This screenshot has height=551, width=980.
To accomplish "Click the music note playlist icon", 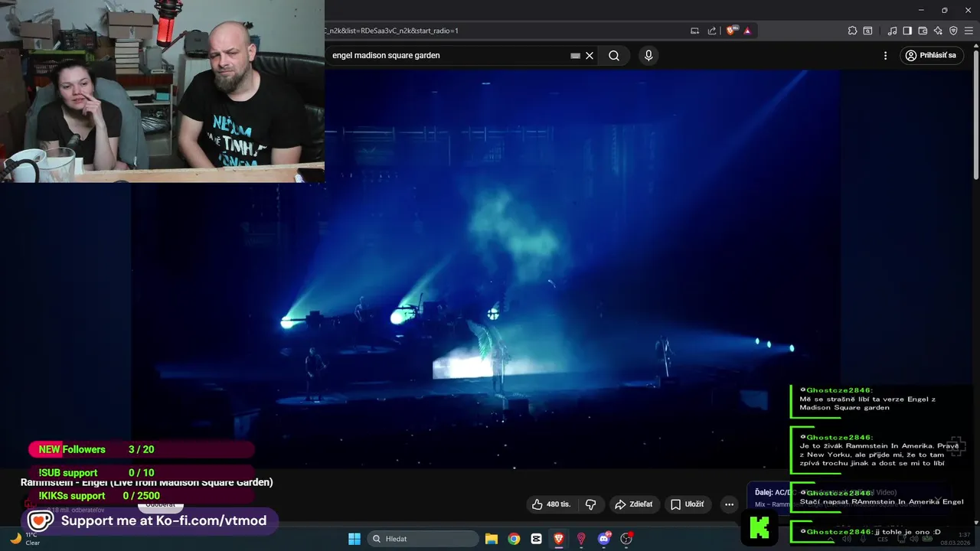I will 892,31.
